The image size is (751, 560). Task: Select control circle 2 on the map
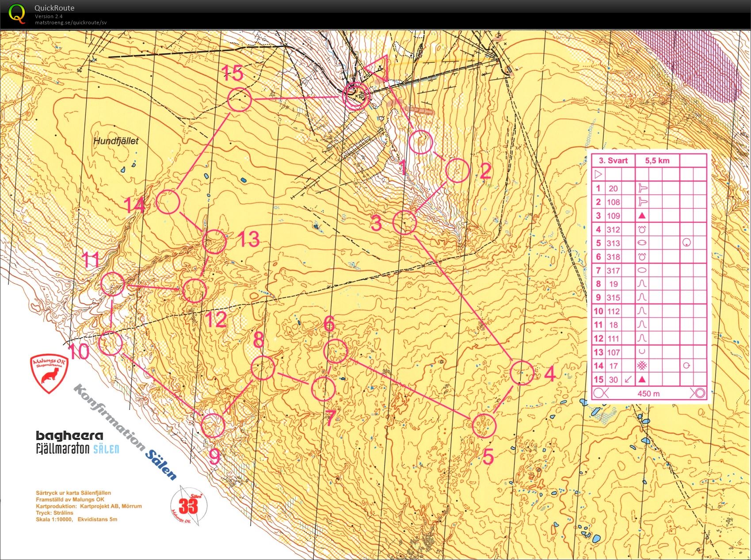(x=457, y=171)
